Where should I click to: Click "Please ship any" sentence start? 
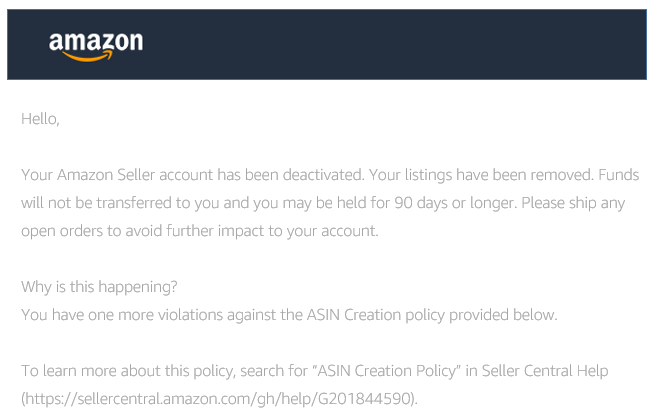(x=573, y=203)
